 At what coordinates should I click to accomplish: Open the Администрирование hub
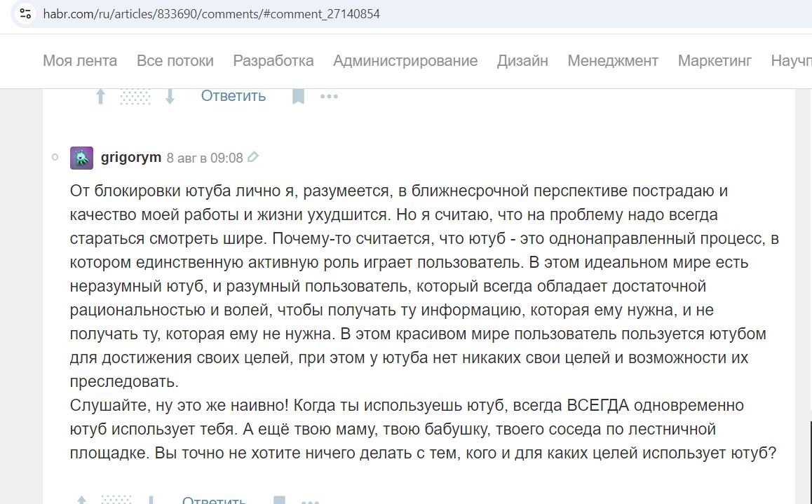pyautogui.click(x=405, y=60)
